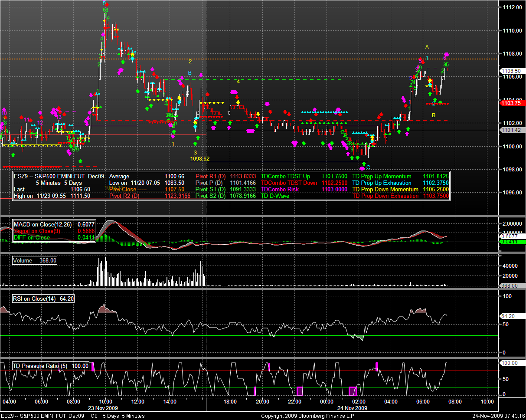Click the Pivot R1 (D) legend label
The height and width of the screenshot is (420, 526).
point(210,177)
